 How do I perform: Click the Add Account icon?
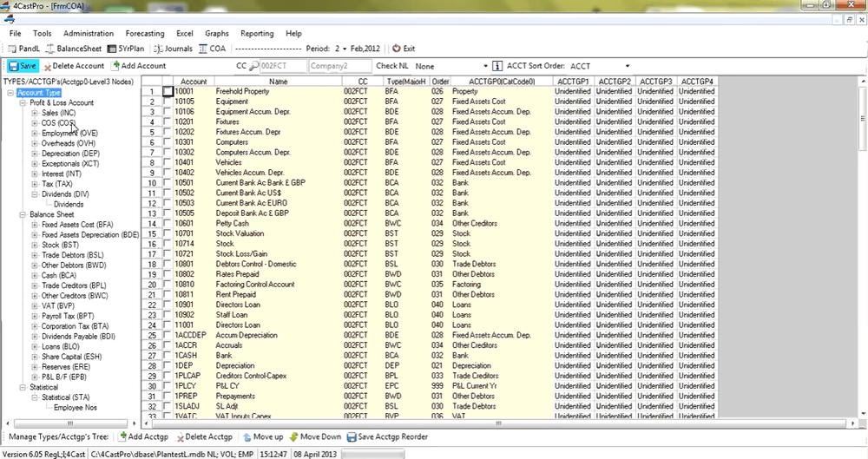point(115,65)
